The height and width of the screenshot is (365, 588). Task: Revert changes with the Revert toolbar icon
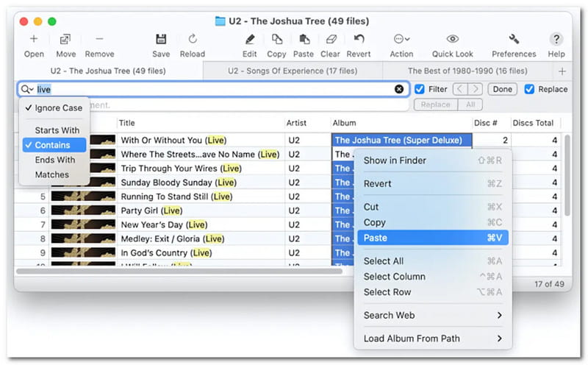coord(359,39)
